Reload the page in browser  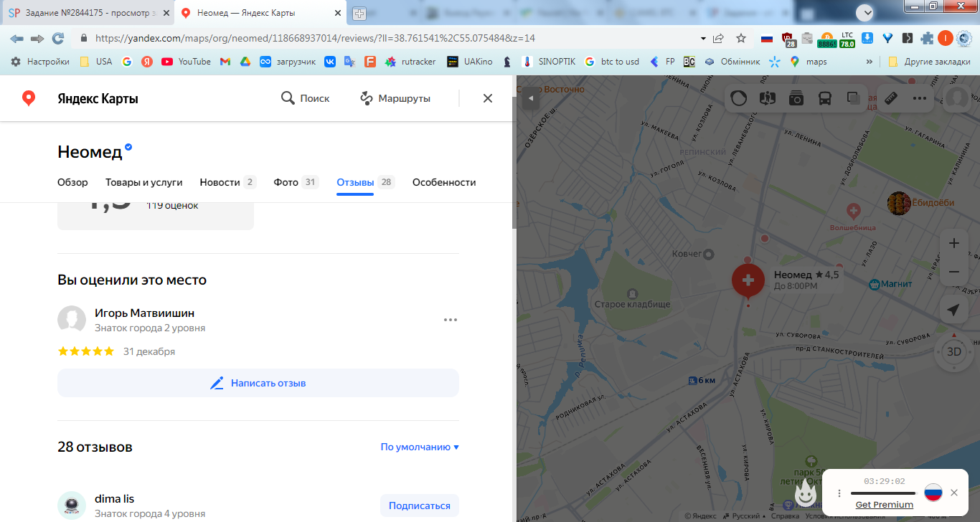point(58,38)
